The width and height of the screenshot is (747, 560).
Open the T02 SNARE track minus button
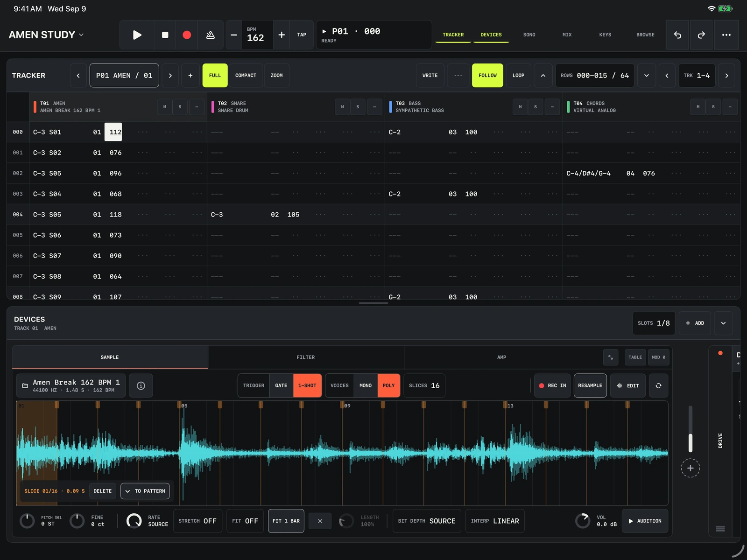(x=374, y=107)
